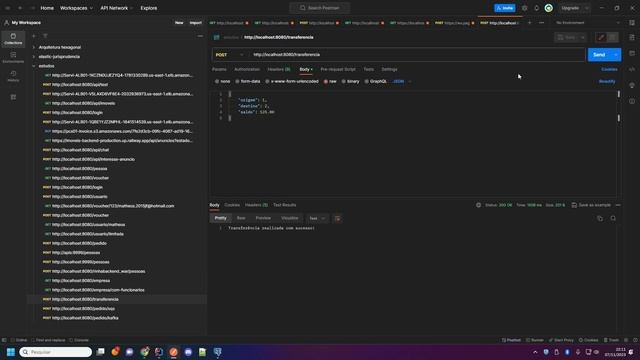Open the History sidebar panel
Screen dimensions: 640x360
pos(13,76)
